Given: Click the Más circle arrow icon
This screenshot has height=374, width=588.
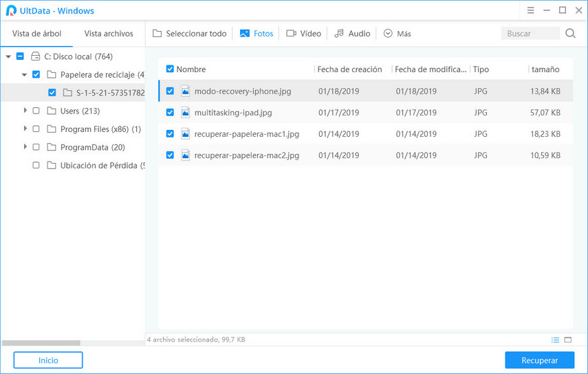Looking at the screenshot, I should tap(388, 34).
